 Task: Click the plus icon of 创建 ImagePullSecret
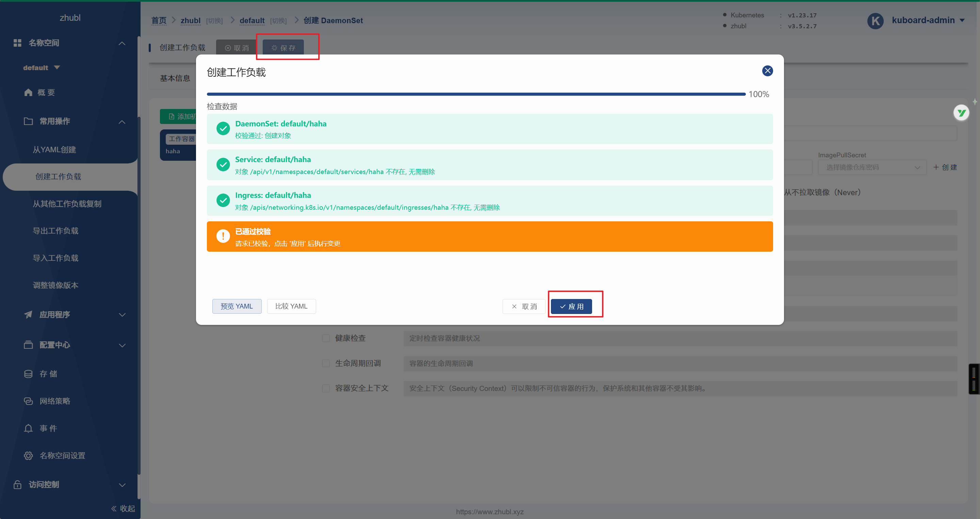(936, 167)
